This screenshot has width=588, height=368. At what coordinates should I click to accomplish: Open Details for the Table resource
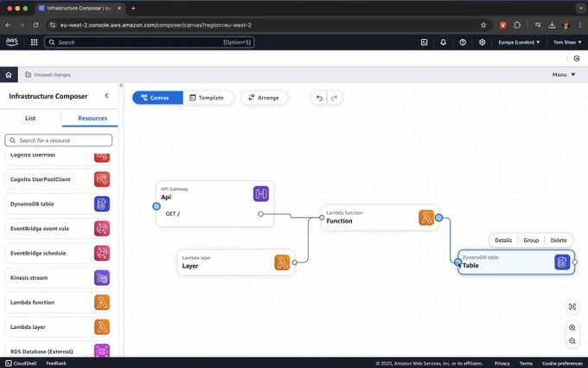click(x=503, y=241)
